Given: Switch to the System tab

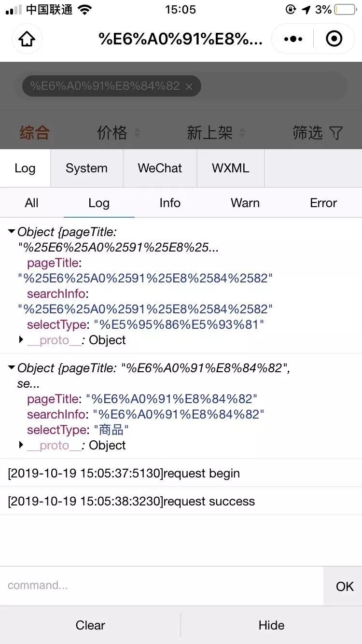Looking at the screenshot, I should coord(86,168).
